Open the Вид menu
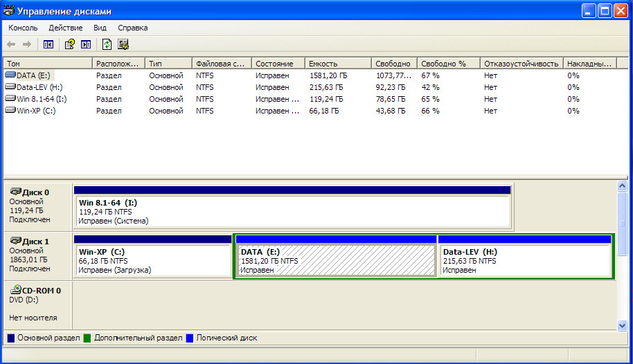This screenshot has height=364, width=633. (100, 28)
